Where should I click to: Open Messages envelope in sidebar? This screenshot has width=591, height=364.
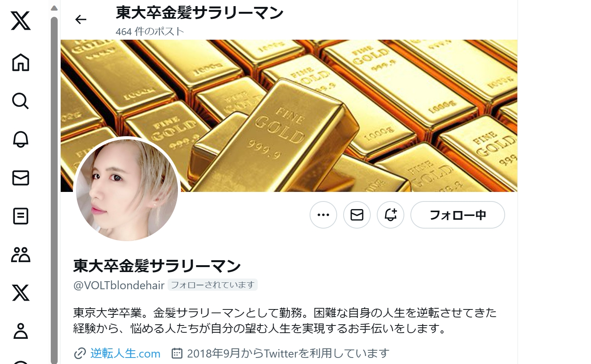[21, 178]
